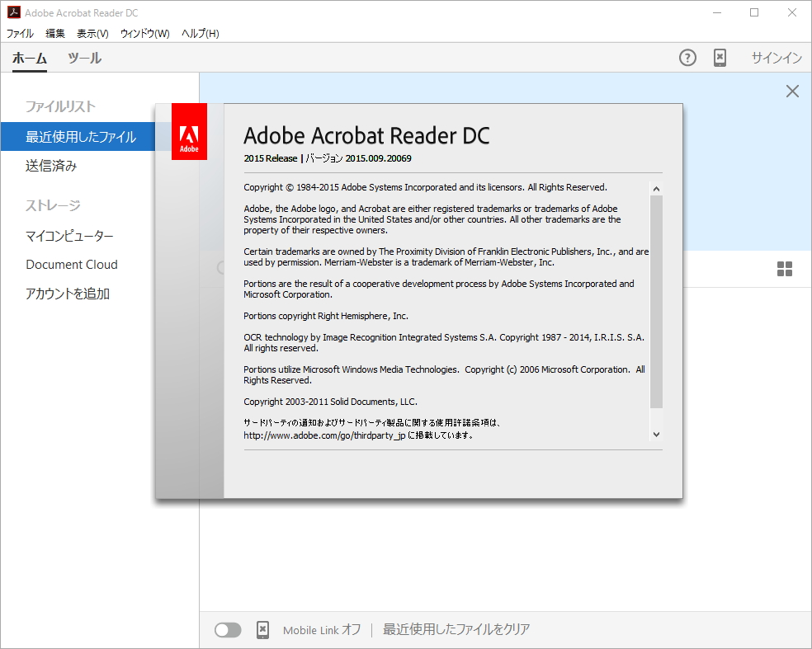Click the Adobe logo in the About dialog
Screen dimensions: 812x649
[x=189, y=131]
